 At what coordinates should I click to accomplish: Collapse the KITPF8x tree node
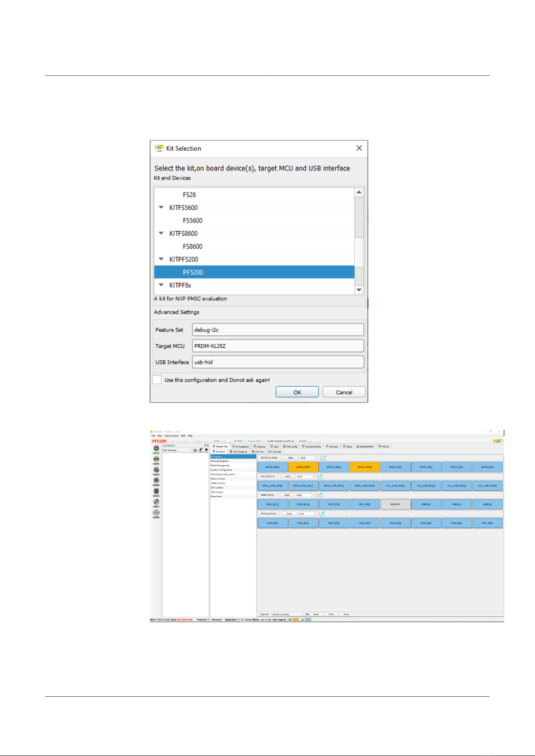pos(161,285)
